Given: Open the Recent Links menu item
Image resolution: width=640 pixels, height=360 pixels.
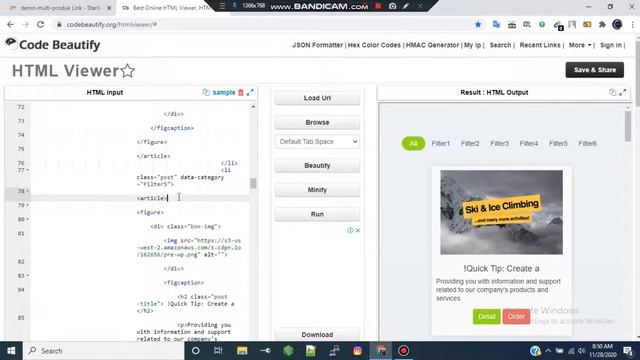Looking at the screenshot, I should tap(540, 45).
